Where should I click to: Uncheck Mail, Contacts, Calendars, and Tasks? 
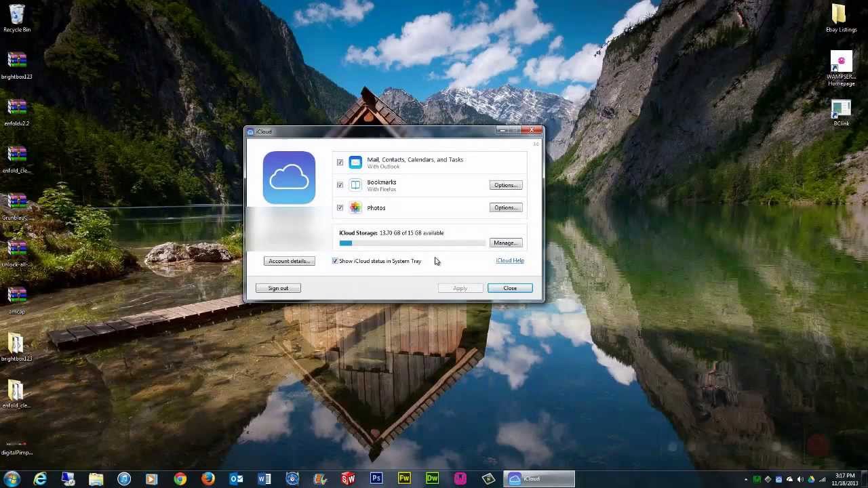[340, 163]
